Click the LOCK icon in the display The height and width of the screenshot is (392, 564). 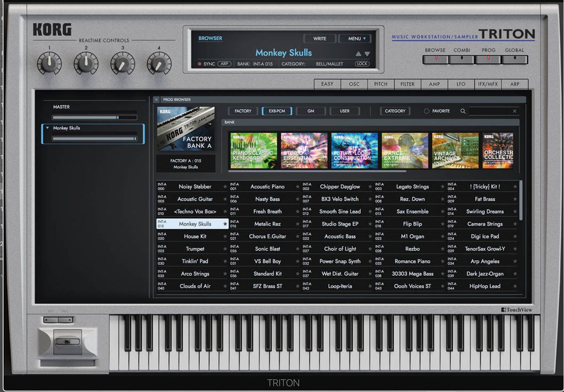tap(362, 63)
